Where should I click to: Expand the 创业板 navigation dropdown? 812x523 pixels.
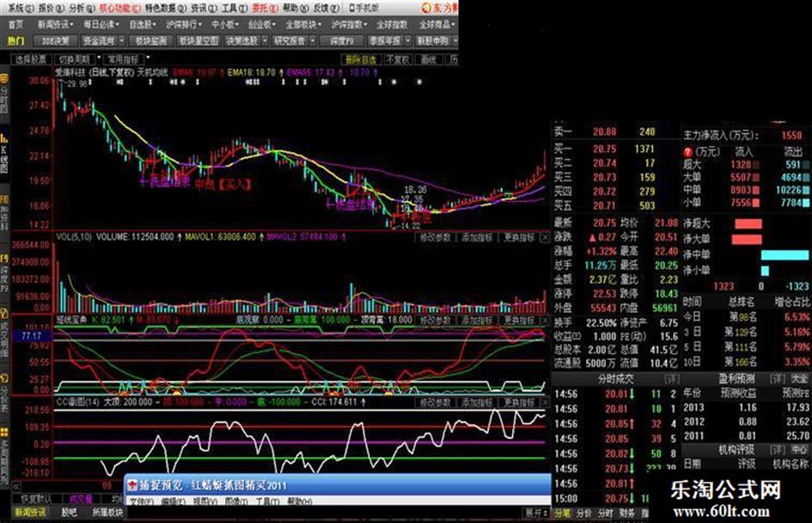[x=261, y=24]
